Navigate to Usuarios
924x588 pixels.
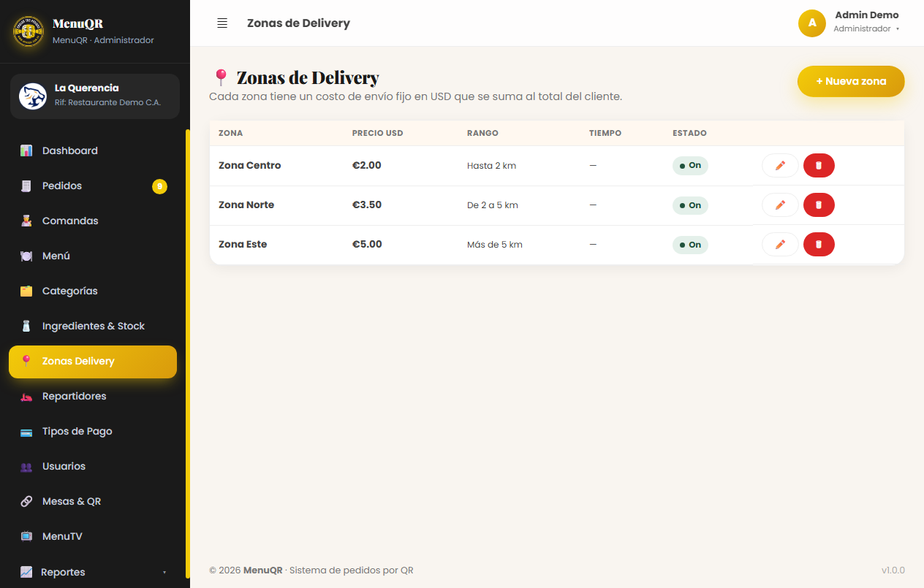[93, 466]
